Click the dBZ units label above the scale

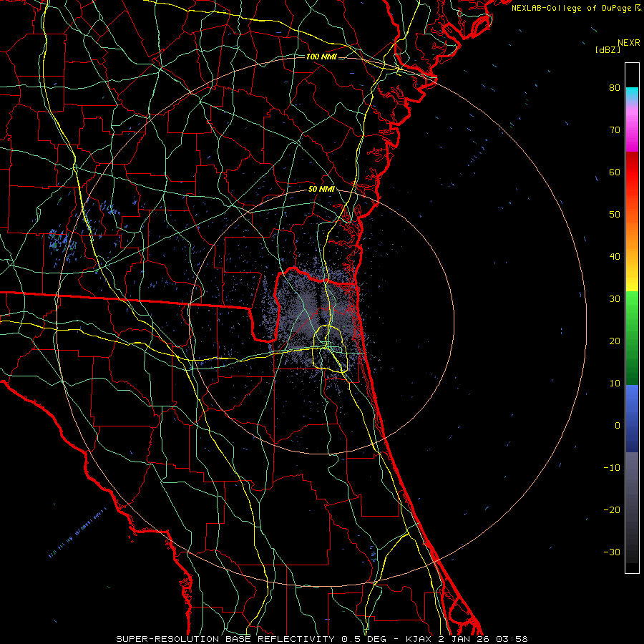[608, 49]
